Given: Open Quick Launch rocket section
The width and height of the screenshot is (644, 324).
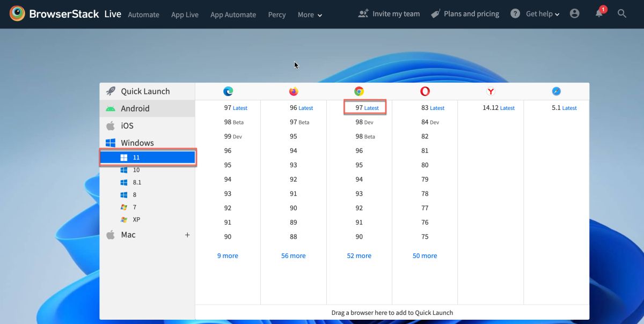Looking at the screenshot, I should (147, 91).
